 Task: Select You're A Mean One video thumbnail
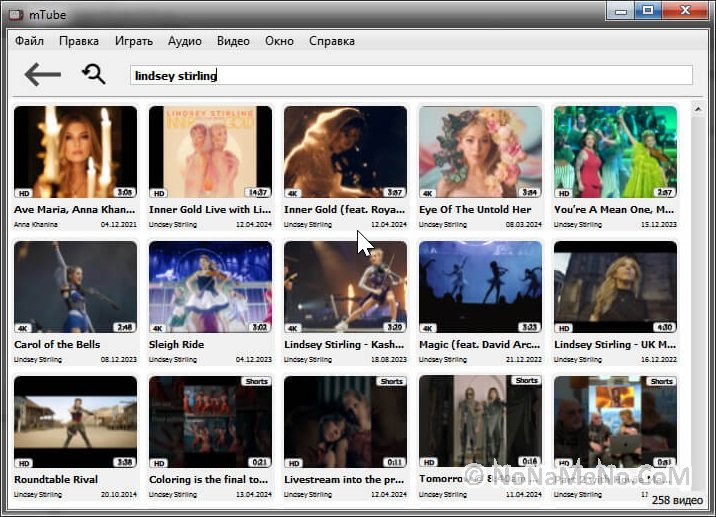pos(615,152)
